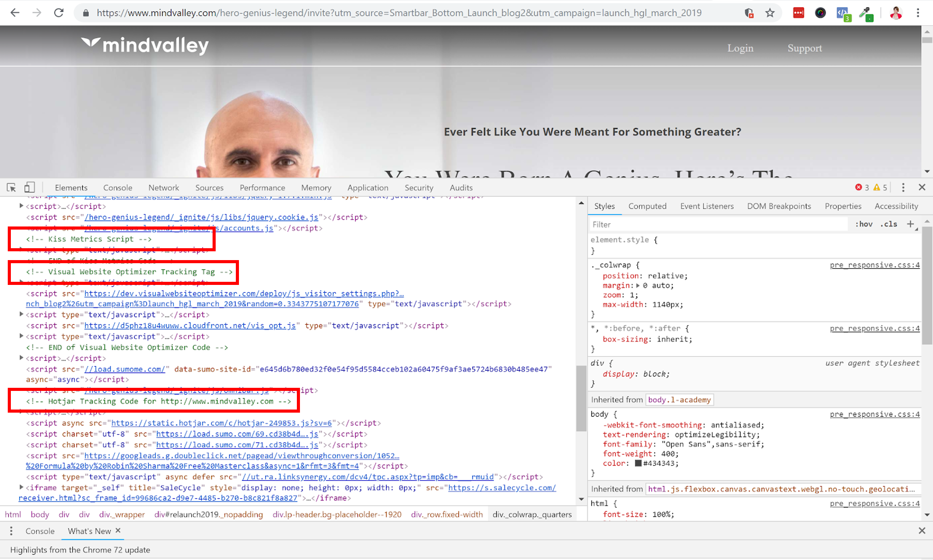Select div._colwrap._quarters in the breadcrumb
The width and height of the screenshot is (933, 560).
pos(532,514)
